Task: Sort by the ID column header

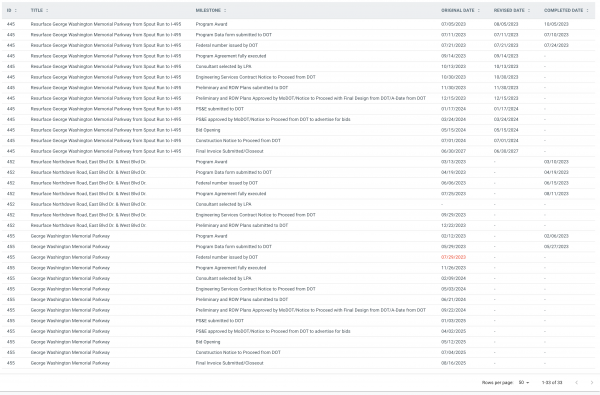Action: [9, 10]
